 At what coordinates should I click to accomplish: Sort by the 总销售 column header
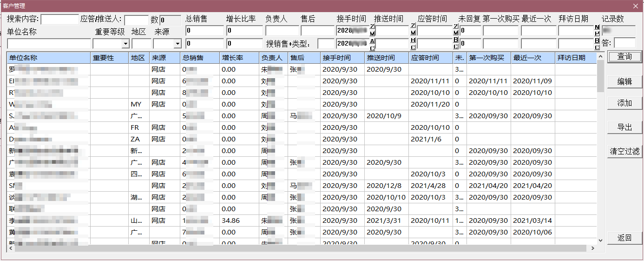(x=199, y=58)
